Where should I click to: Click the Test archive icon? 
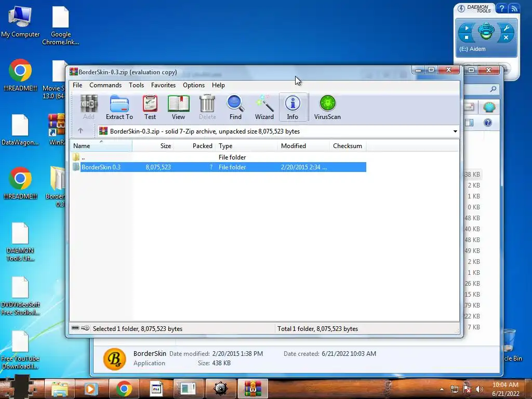tap(150, 108)
